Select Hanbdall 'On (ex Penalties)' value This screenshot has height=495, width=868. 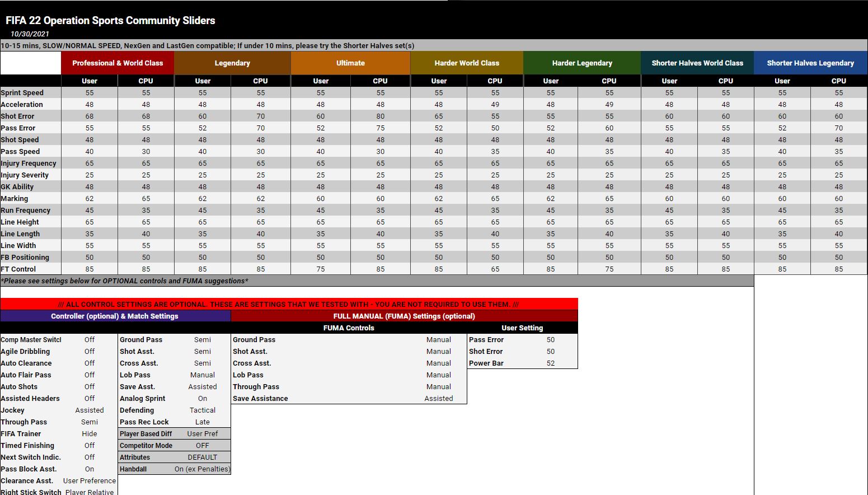[x=203, y=469]
